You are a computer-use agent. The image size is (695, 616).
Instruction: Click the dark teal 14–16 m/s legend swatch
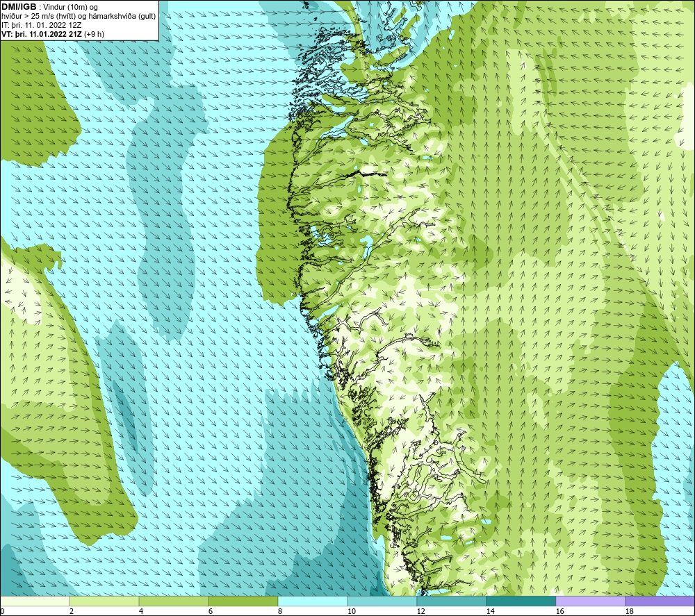(x=521, y=601)
